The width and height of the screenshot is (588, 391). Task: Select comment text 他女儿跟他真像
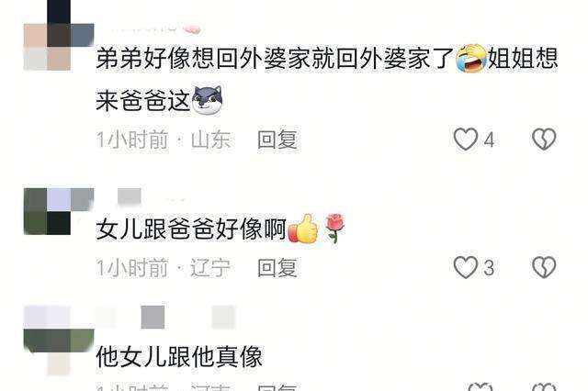tap(179, 356)
